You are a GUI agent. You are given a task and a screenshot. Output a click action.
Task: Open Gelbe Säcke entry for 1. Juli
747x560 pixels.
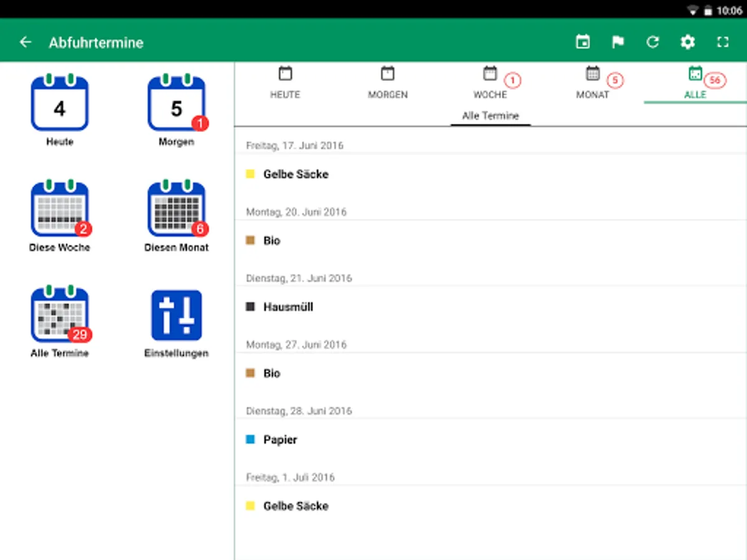tap(491, 506)
